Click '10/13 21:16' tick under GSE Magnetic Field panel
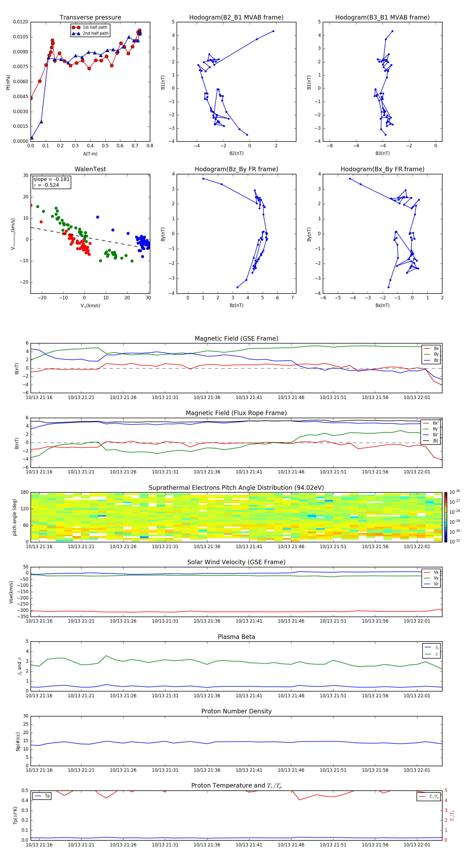 pyautogui.click(x=39, y=398)
